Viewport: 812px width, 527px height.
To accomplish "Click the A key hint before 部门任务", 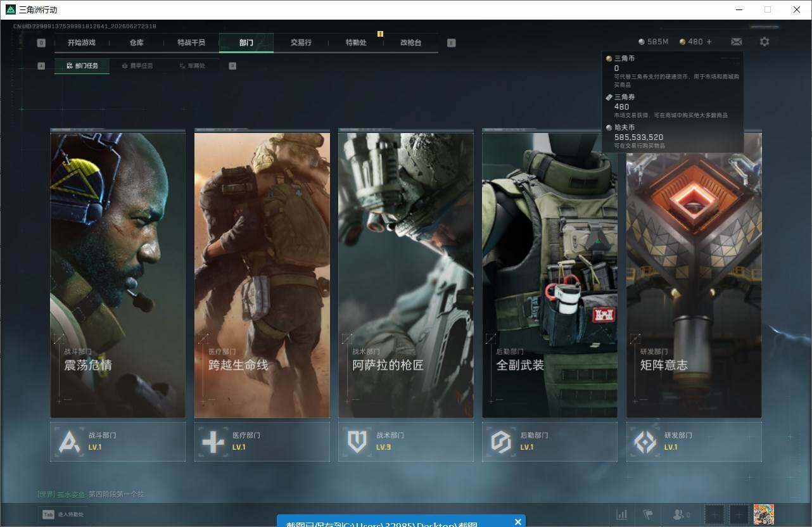I will (x=41, y=66).
